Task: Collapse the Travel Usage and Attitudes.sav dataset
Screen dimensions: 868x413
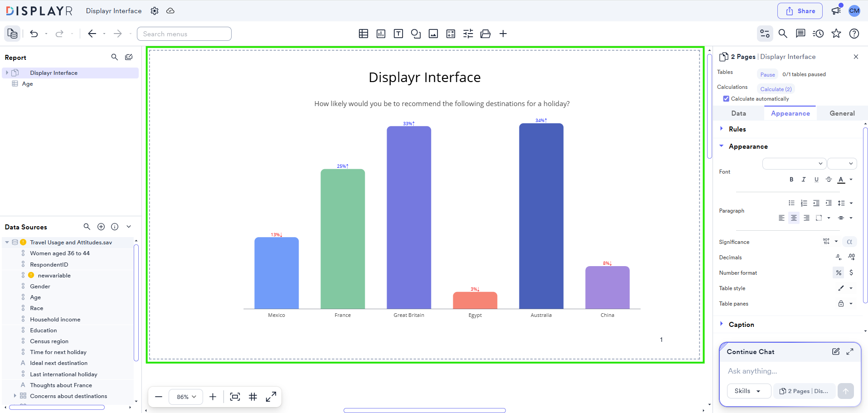Action: [7, 243]
